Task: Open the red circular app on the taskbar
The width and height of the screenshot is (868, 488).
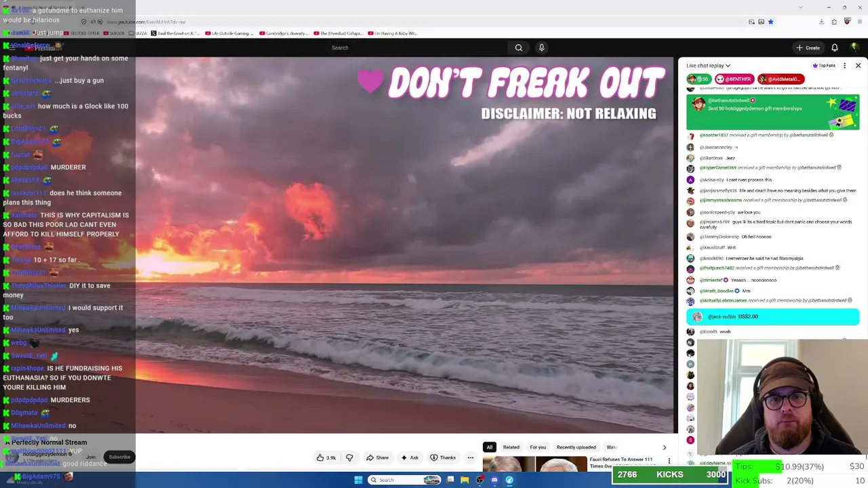Action: [479, 480]
